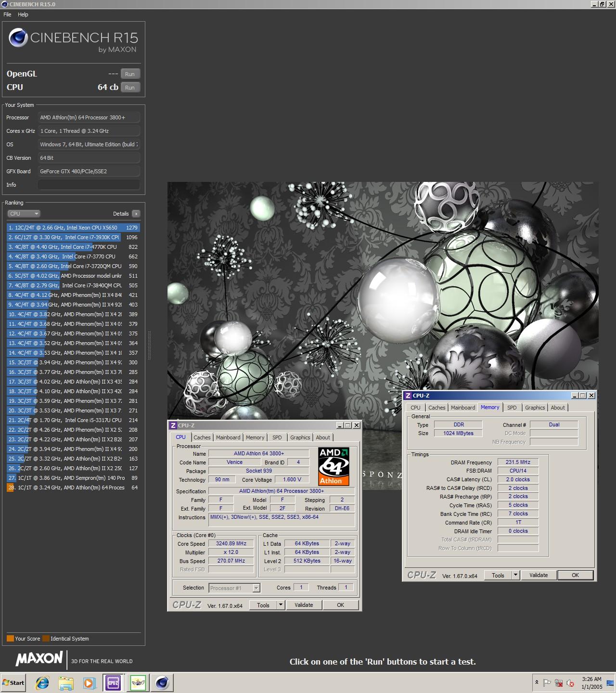Switch to Graphics tab in the front CPU-Z window
The height and width of the screenshot is (693, 616).
pyautogui.click(x=300, y=437)
